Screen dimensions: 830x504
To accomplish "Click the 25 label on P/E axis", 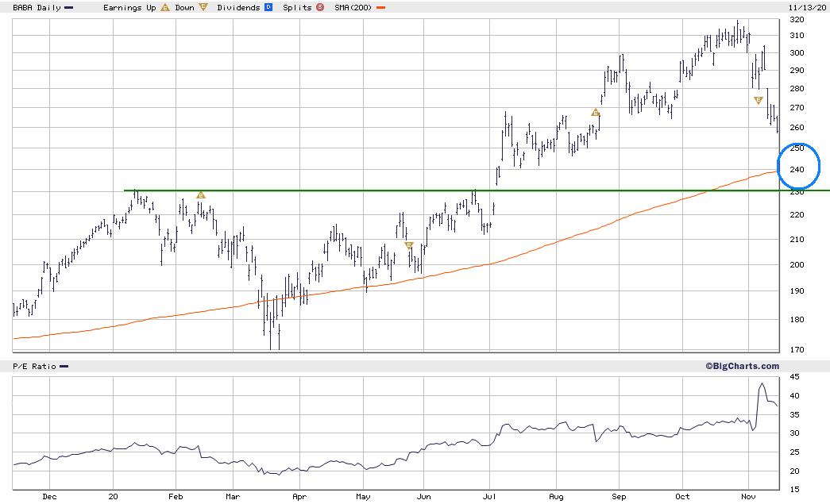I will [794, 452].
